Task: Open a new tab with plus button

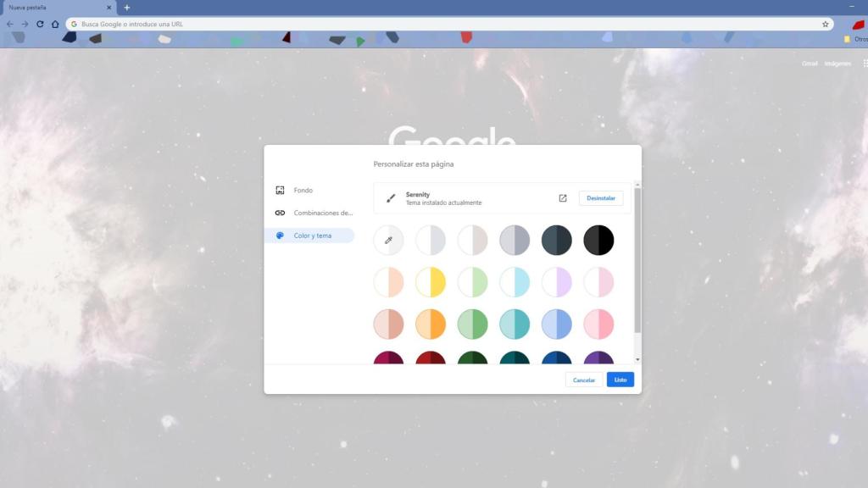Action: 127,8
